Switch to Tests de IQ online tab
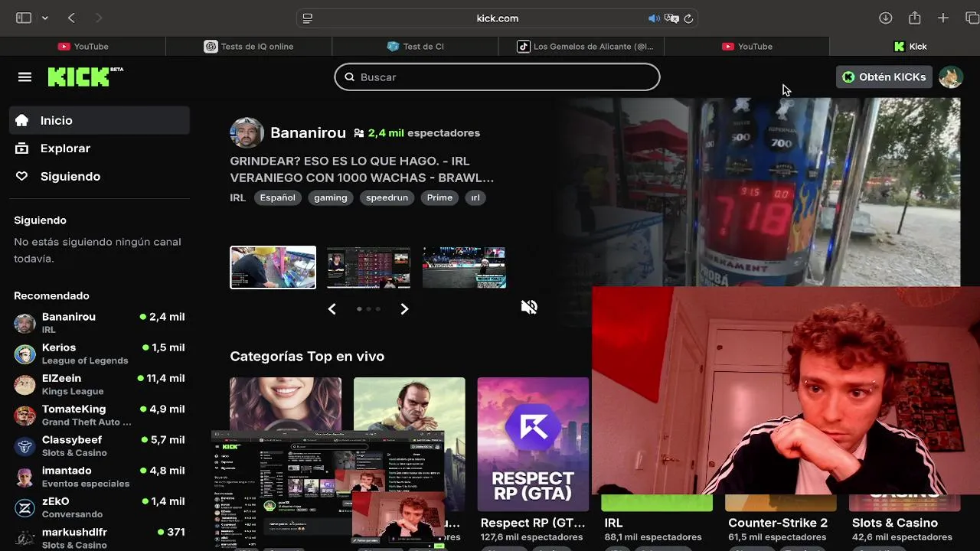This screenshot has width=980, height=551. click(x=249, y=46)
